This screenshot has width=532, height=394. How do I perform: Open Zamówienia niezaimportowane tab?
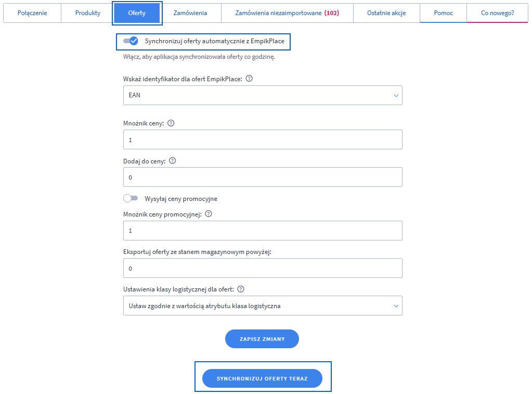tap(287, 13)
